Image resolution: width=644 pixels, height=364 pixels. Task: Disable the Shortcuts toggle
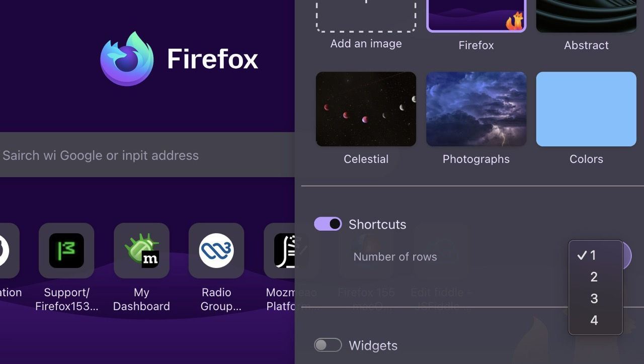click(x=328, y=224)
